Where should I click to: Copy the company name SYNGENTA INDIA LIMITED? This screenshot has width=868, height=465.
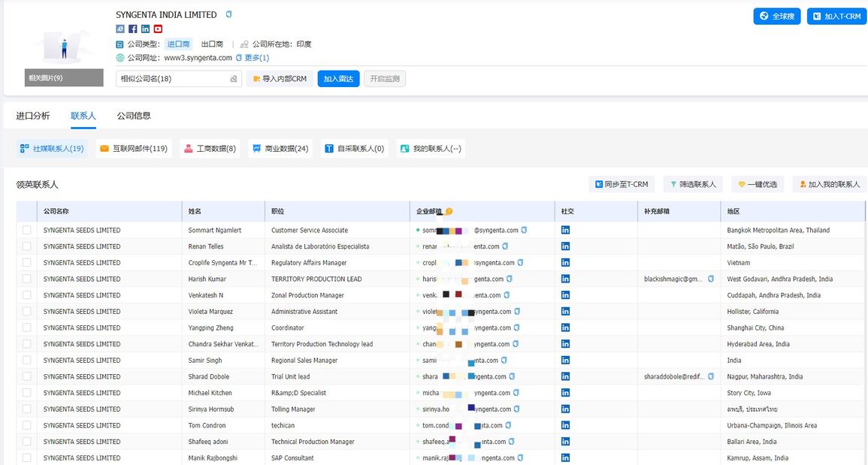(229, 14)
